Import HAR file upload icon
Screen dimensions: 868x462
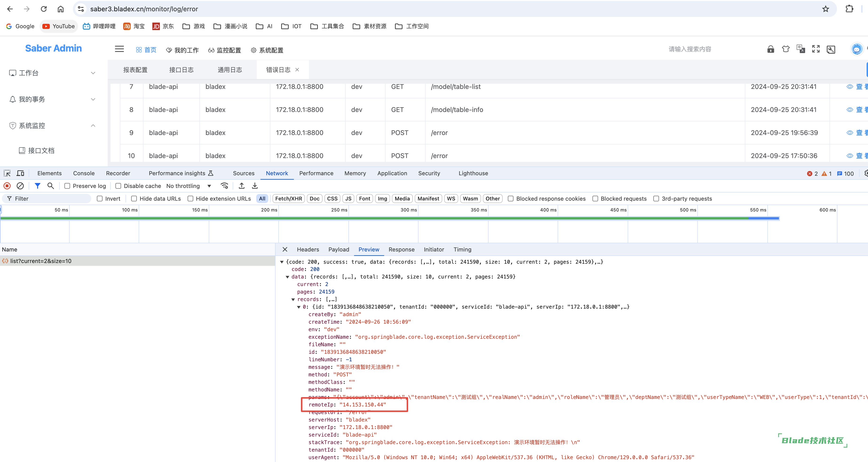coord(242,186)
